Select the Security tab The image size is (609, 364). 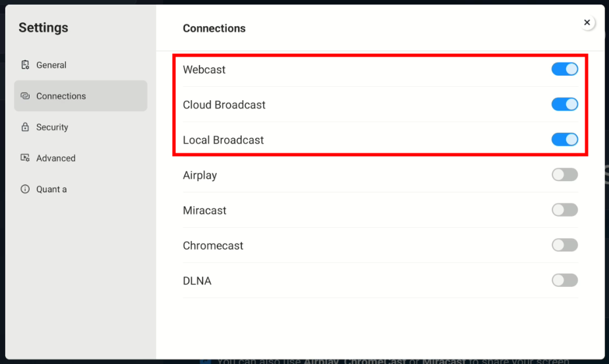point(52,127)
